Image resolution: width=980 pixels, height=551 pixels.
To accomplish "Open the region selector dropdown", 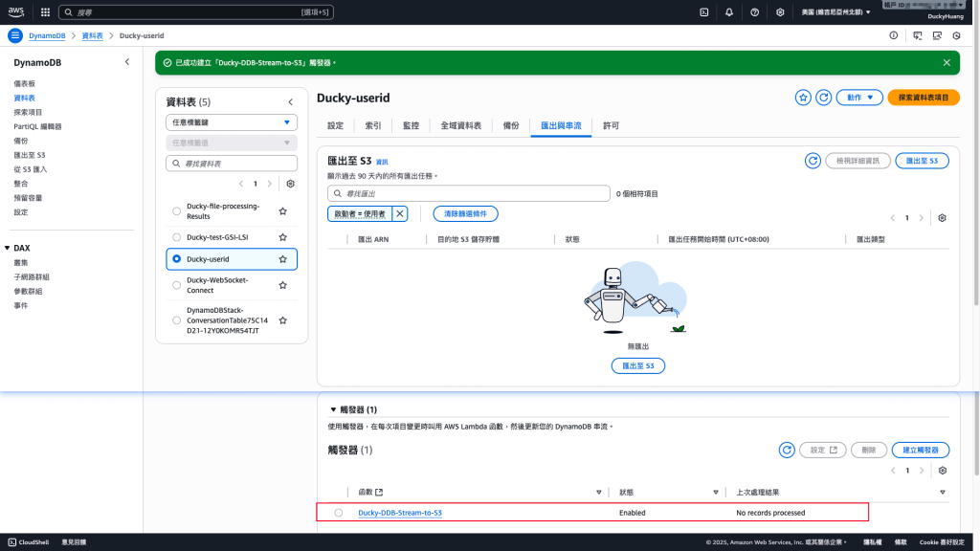I will (x=835, y=11).
